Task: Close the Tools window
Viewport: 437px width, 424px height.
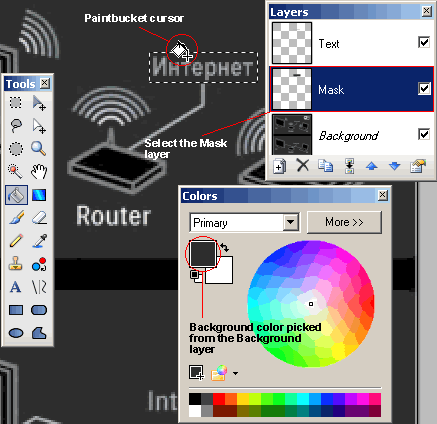Action: (x=45, y=83)
